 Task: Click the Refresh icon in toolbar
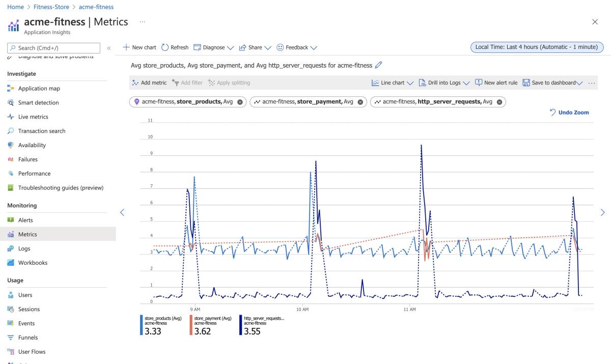165,47
